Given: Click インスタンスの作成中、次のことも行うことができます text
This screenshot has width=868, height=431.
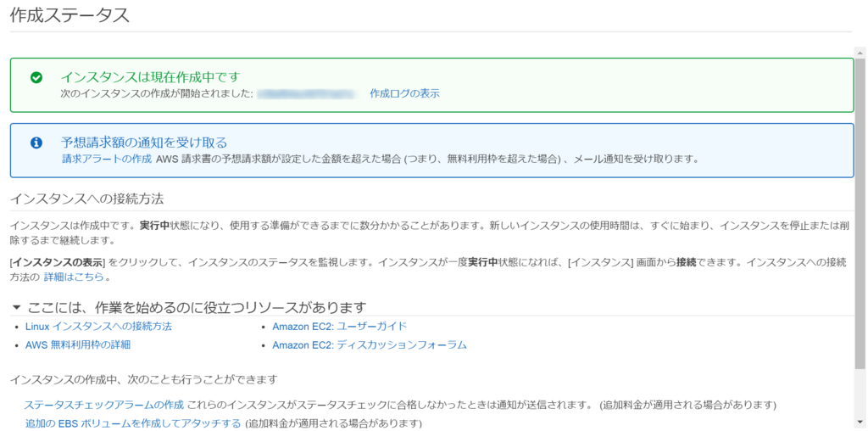Looking at the screenshot, I should coord(143,379).
